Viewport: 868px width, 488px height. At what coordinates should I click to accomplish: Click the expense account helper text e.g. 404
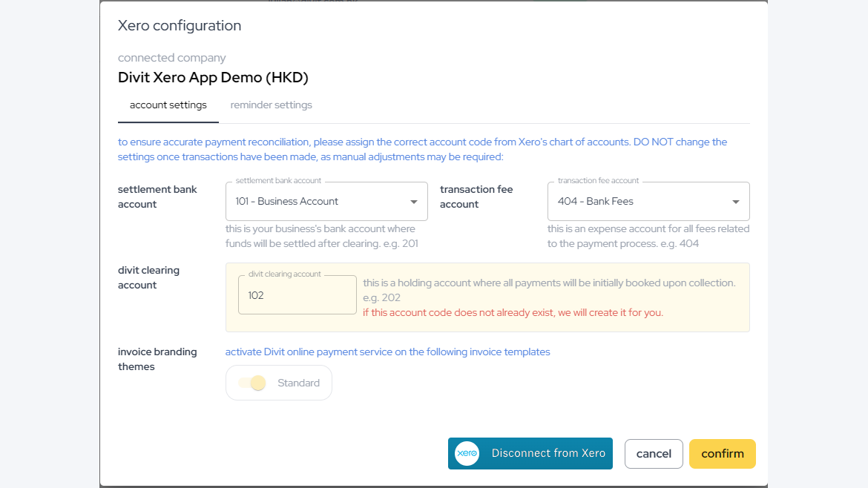(648, 237)
